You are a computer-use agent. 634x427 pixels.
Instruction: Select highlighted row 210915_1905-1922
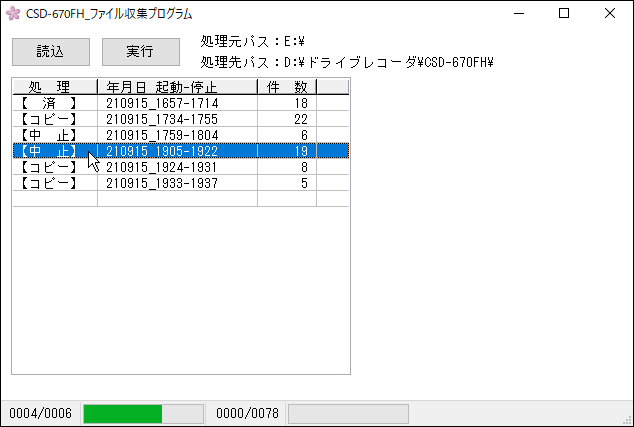(181, 151)
